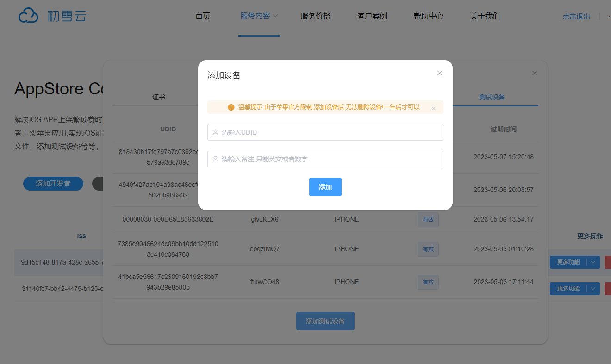
Task: Click the 更多操作 column header
Action: pyautogui.click(x=590, y=236)
